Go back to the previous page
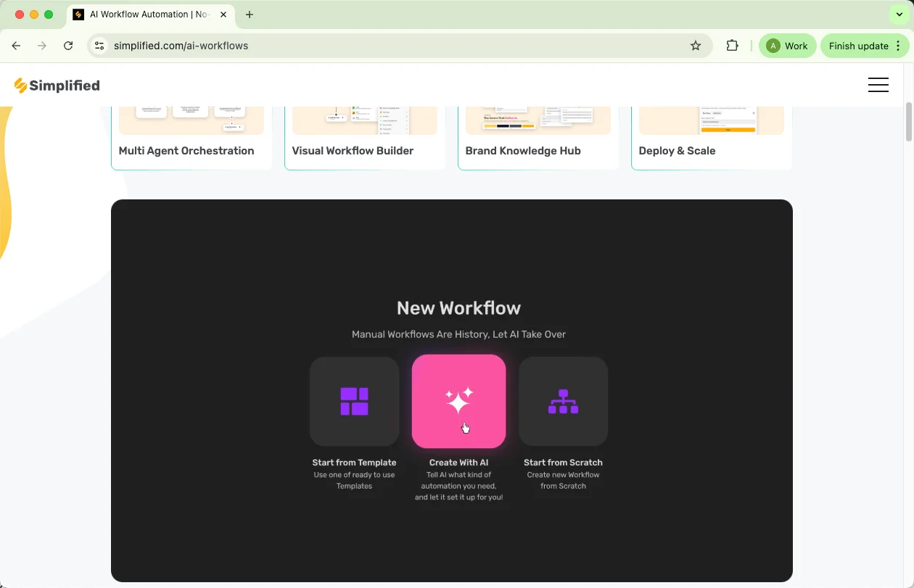The image size is (914, 588). pyautogui.click(x=16, y=46)
